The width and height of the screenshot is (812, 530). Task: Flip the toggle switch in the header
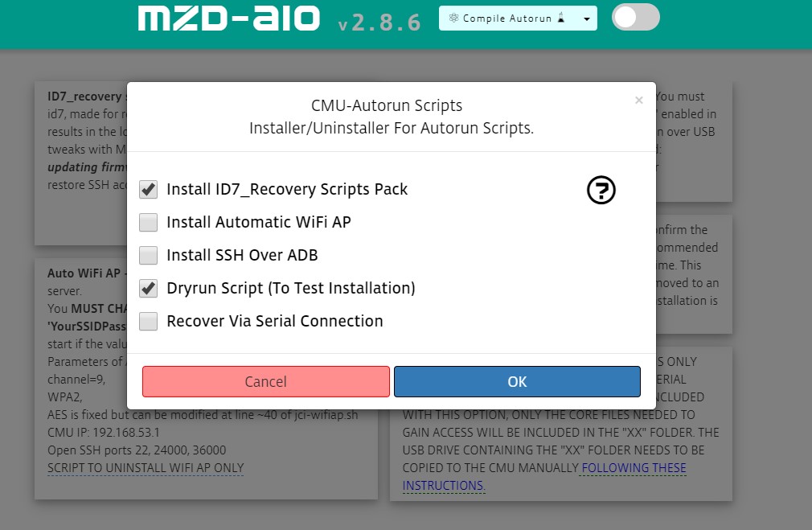pyautogui.click(x=635, y=18)
